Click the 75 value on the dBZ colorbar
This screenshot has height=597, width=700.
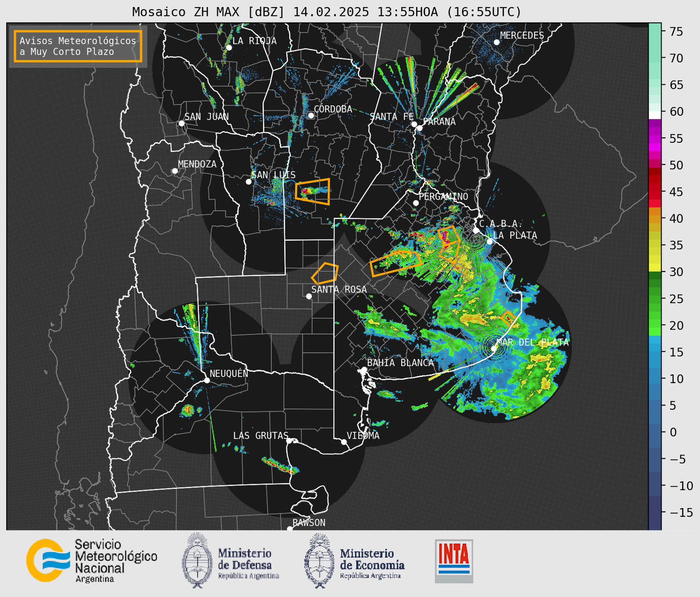click(676, 32)
